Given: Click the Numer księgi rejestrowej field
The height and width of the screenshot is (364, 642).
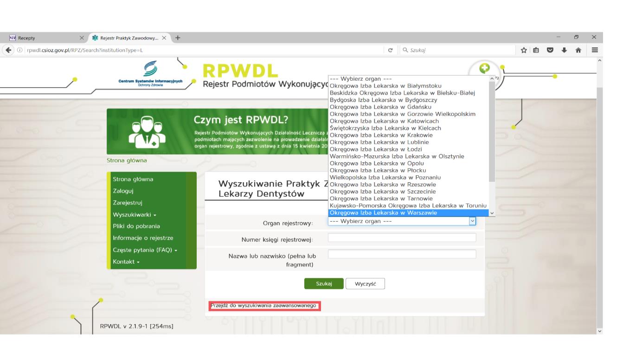Looking at the screenshot, I should click(x=402, y=238).
